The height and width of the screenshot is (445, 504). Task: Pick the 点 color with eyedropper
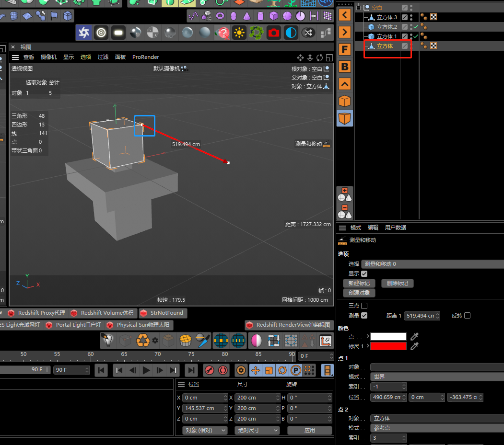414,336
